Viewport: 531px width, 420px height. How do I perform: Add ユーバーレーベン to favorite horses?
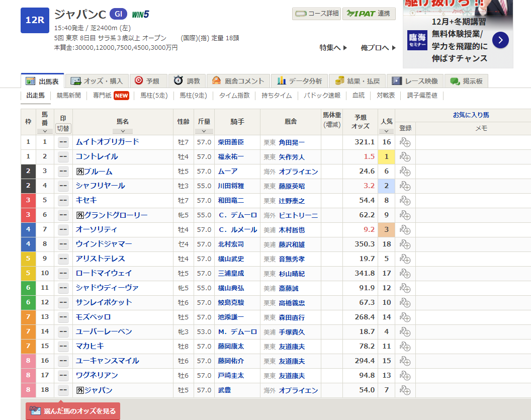[x=405, y=331]
